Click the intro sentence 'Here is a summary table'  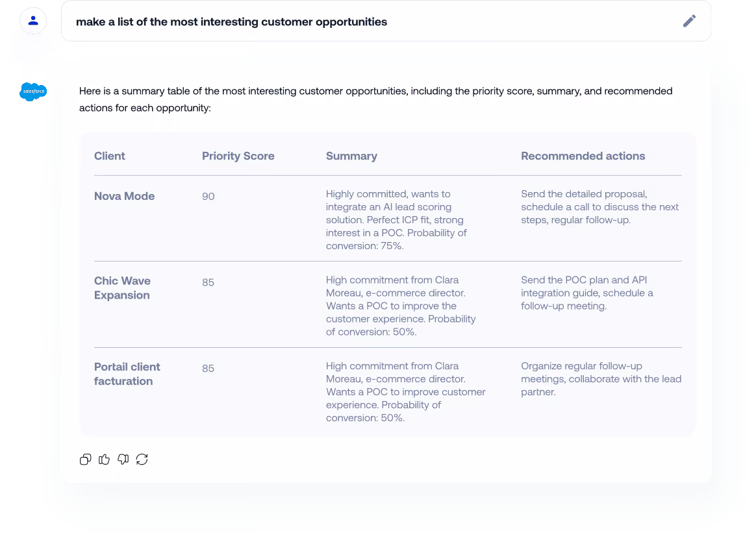pyautogui.click(x=375, y=99)
